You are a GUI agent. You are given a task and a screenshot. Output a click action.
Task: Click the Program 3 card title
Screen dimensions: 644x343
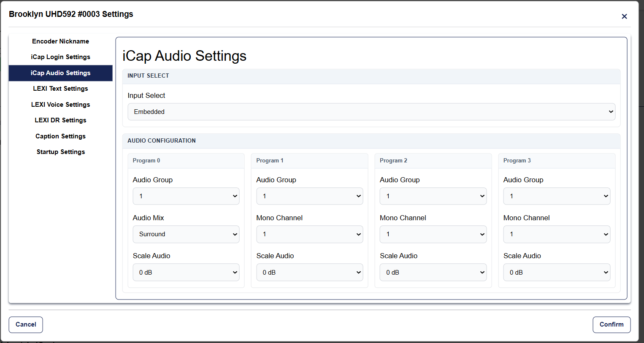click(517, 160)
